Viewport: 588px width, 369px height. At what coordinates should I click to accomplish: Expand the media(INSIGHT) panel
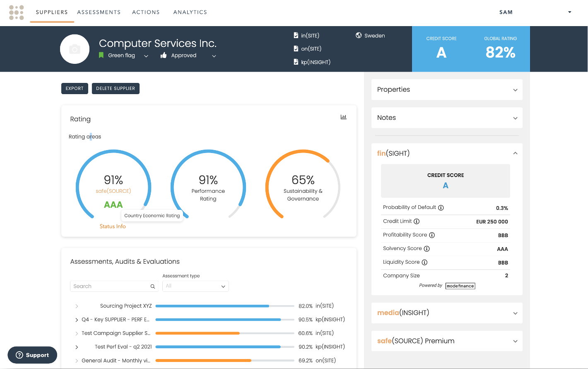pos(515,313)
